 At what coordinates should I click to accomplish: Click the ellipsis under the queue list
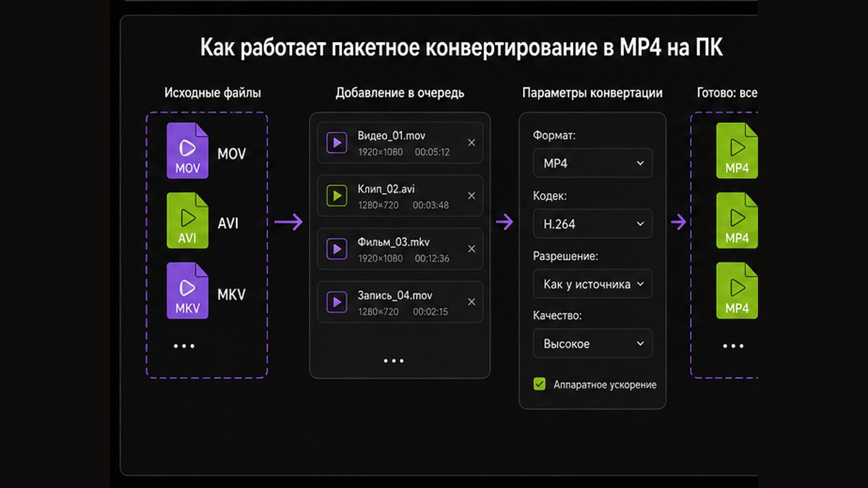[x=394, y=360]
